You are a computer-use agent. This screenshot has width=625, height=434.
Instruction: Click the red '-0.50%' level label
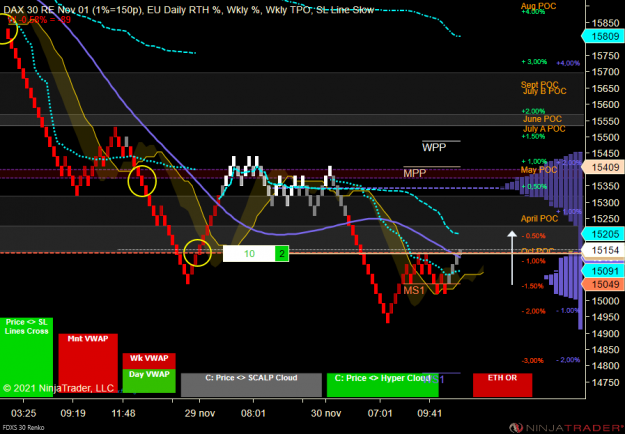534,236
